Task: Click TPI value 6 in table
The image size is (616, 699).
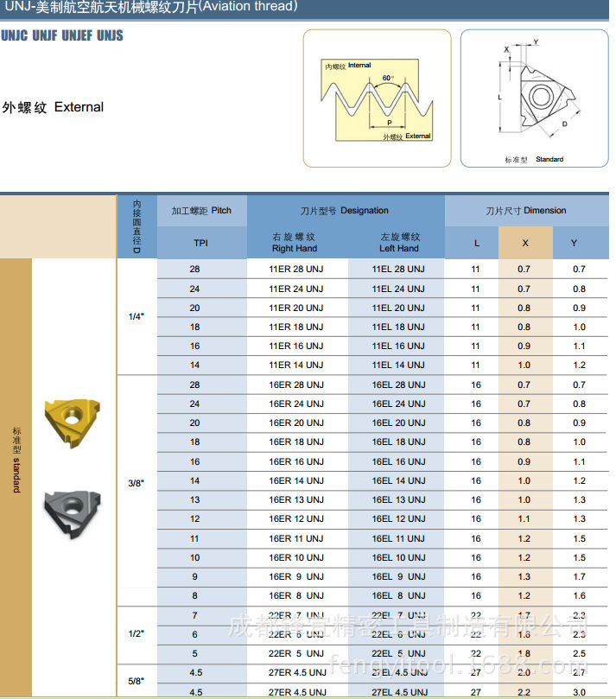Action: [194, 634]
